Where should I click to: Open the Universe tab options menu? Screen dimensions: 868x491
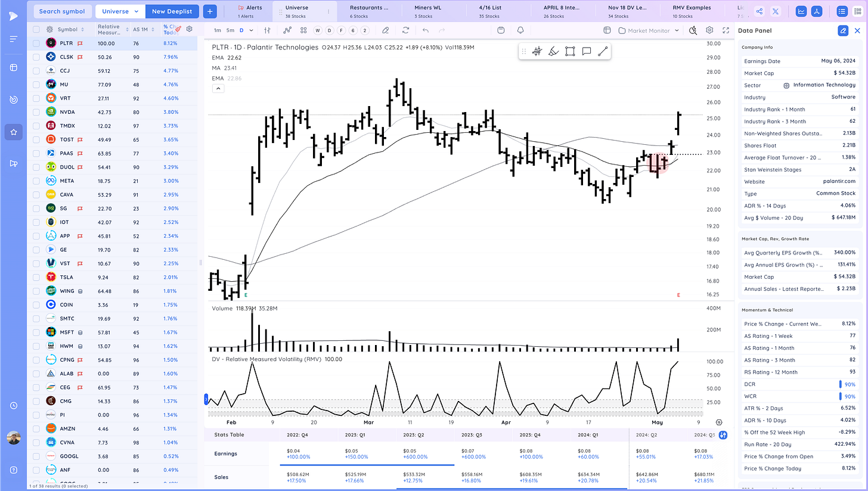click(x=328, y=11)
